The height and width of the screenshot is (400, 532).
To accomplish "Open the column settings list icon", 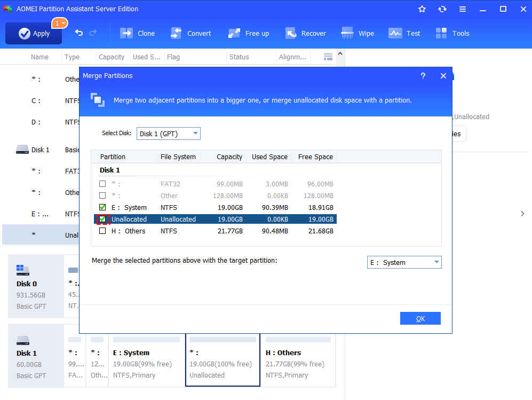I will [328, 57].
